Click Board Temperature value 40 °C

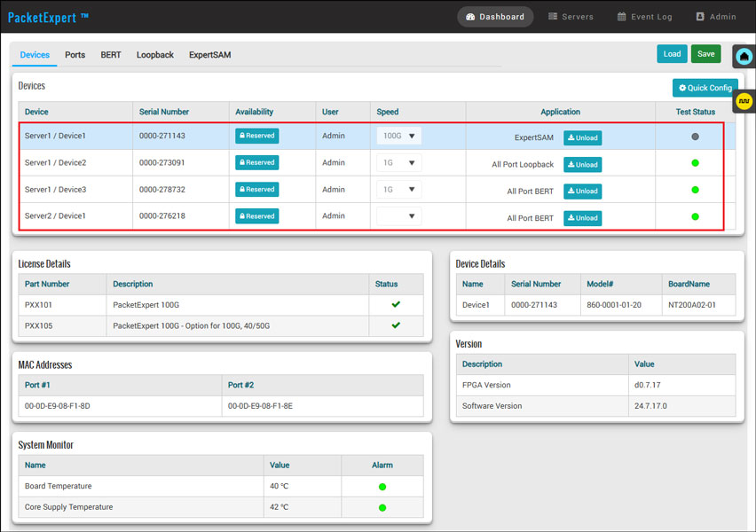[280, 486]
